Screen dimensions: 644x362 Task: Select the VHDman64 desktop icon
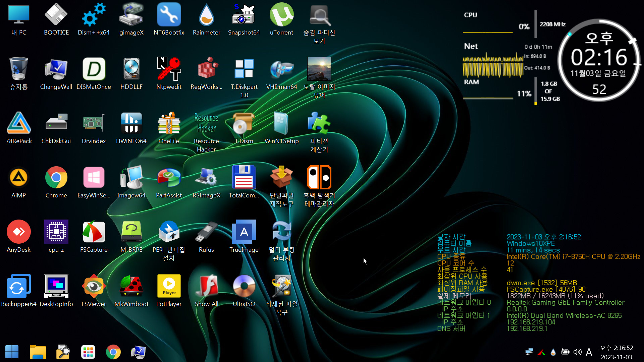coord(282,74)
